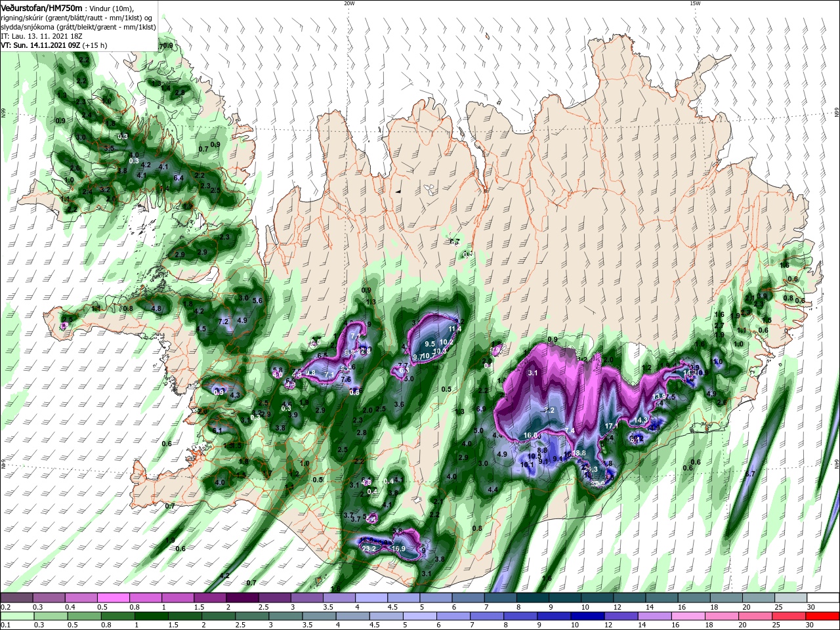Click the 14.3 value in the southeast

tap(641, 420)
